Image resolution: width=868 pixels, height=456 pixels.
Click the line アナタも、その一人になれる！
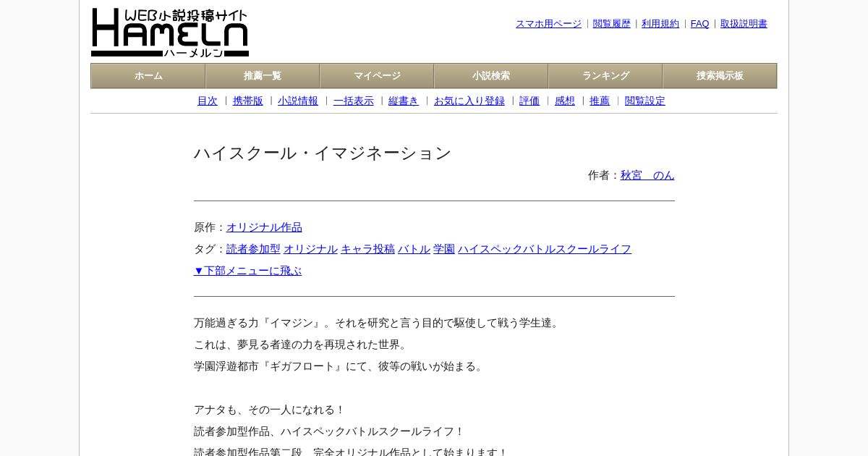tap(270, 410)
